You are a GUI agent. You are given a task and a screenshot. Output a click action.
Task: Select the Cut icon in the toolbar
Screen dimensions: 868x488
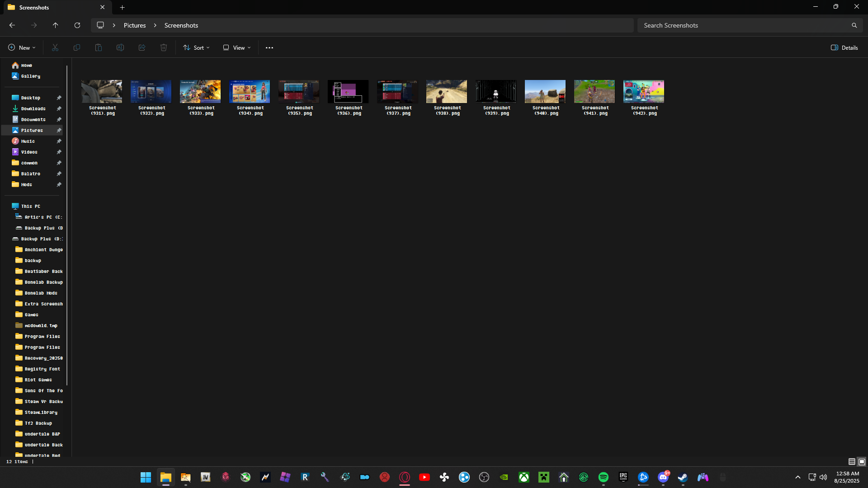click(x=55, y=47)
